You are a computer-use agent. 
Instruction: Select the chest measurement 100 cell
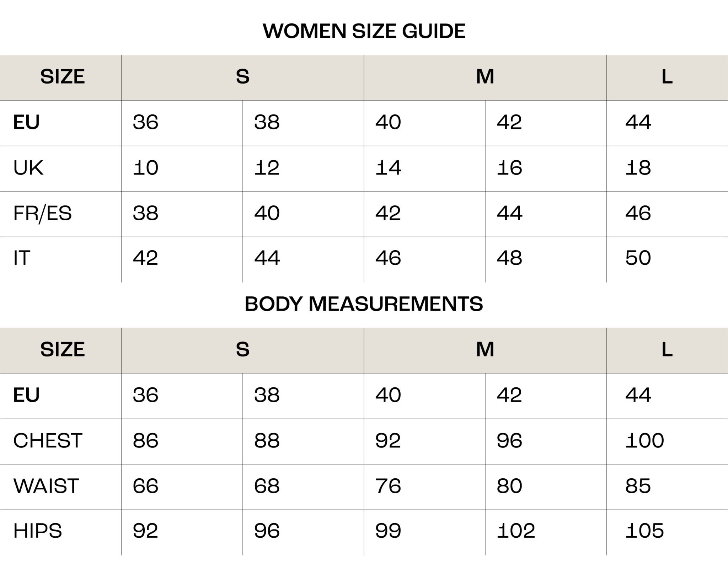coord(644,441)
